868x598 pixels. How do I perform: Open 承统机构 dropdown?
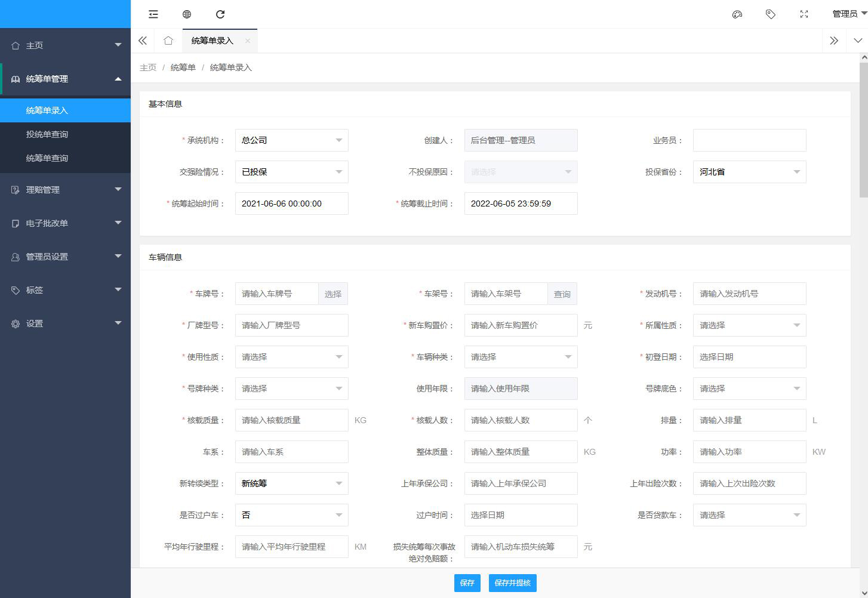[x=292, y=140]
